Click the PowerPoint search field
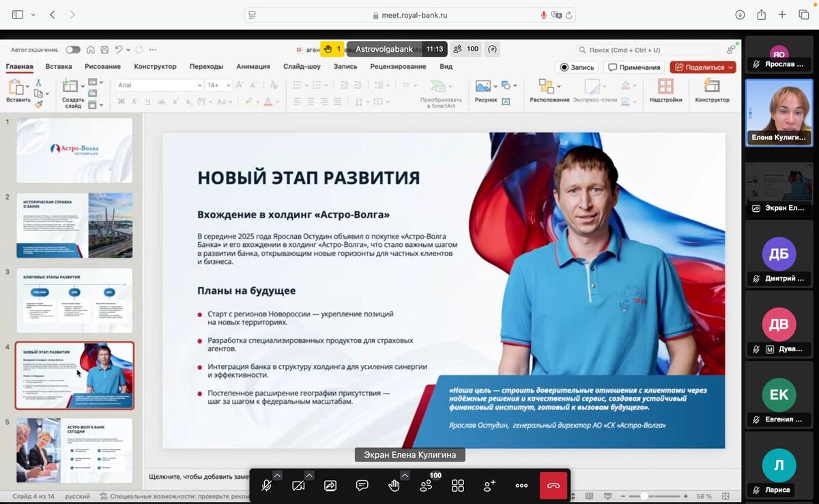This screenshot has width=819, height=504. 650,50
